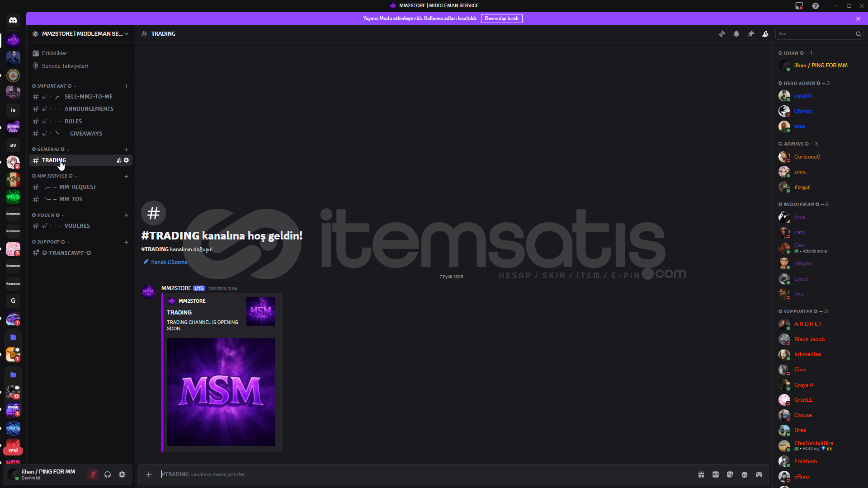Collapse the IMPORTANT category
The image size is (868, 488).
54,86
